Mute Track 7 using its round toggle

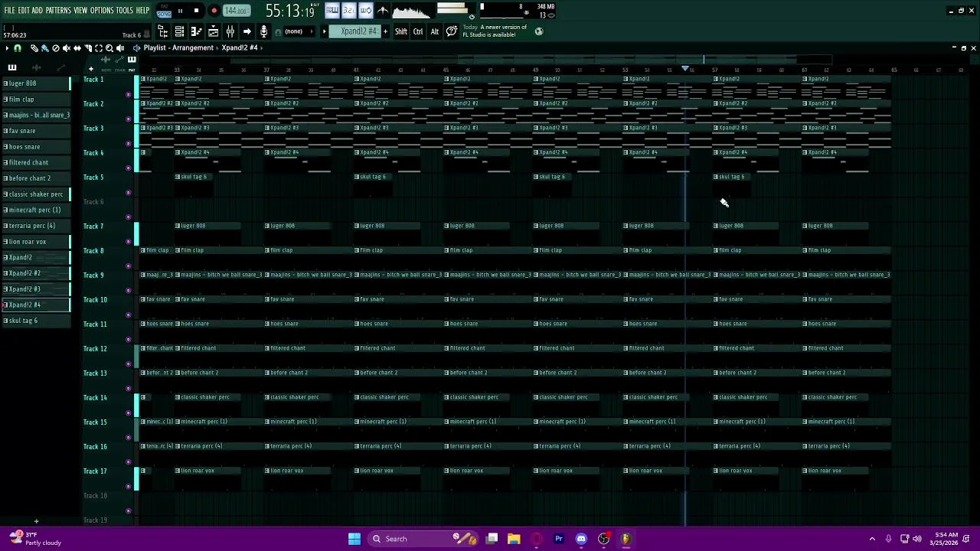(128, 241)
